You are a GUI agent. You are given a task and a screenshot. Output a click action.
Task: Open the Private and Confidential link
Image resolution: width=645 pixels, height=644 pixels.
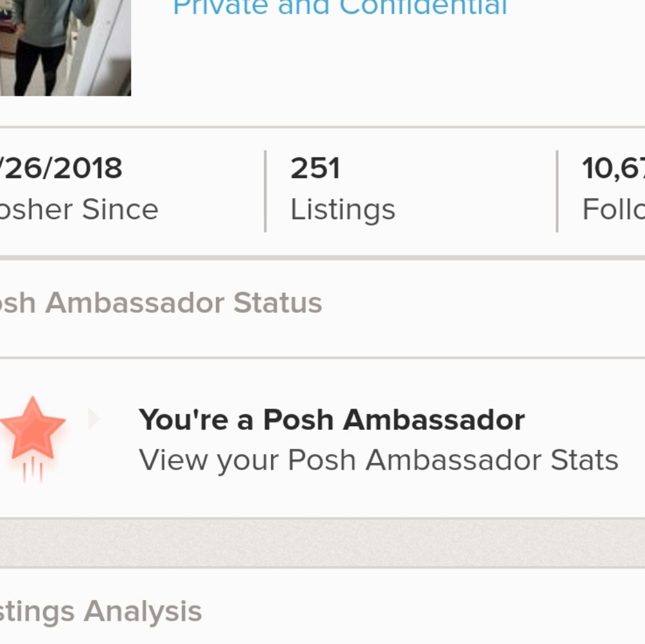(x=340, y=8)
